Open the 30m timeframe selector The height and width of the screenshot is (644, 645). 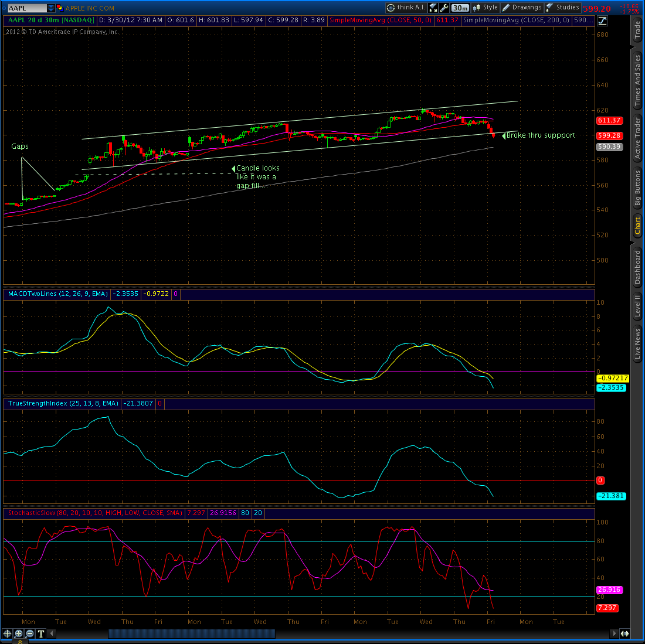click(460, 8)
